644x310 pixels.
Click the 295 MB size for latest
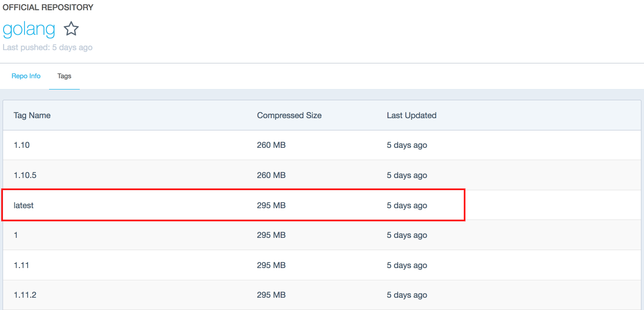(271, 205)
